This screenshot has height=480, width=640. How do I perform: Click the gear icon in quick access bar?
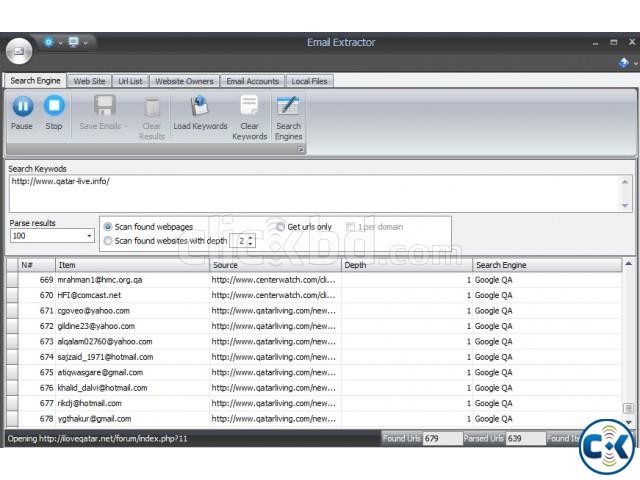click(x=49, y=42)
